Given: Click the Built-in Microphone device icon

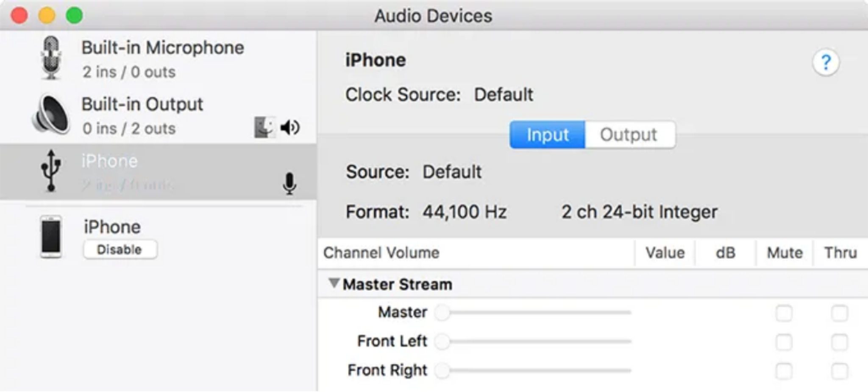Looking at the screenshot, I should 51,58.
